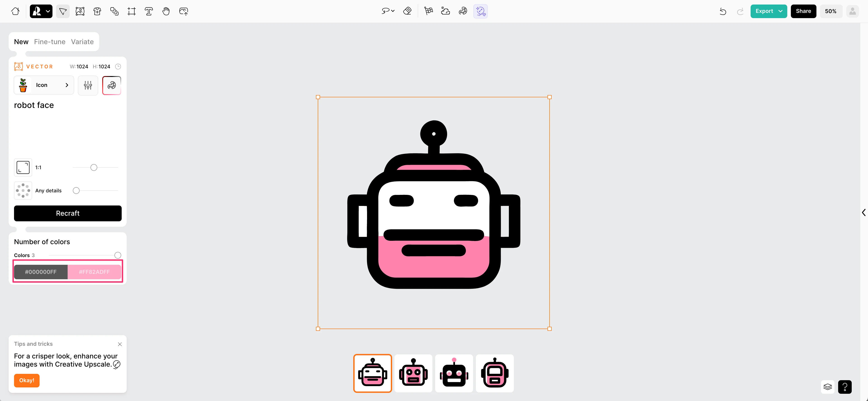
Task: Open the layers panel icon
Action: (x=828, y=387)
